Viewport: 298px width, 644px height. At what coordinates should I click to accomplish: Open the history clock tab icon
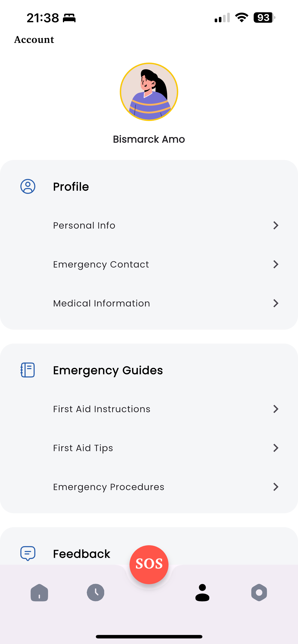click(x=96, y=593)
